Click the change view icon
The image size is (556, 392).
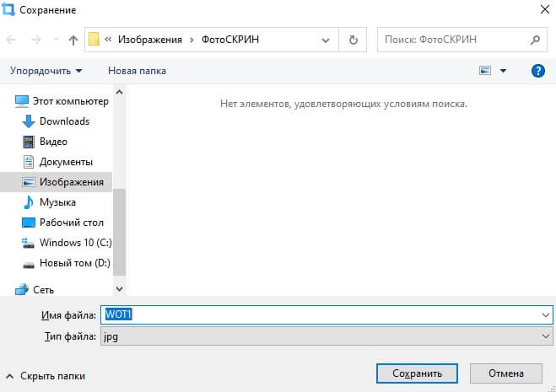click(485, 71)
